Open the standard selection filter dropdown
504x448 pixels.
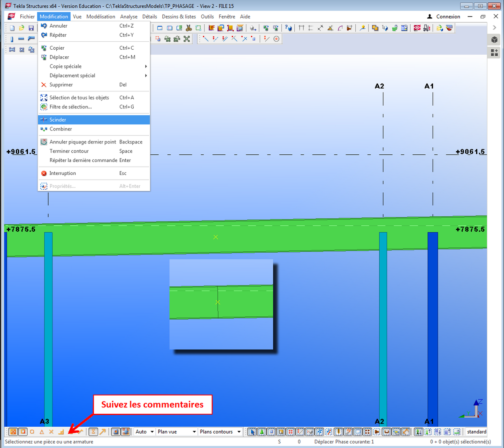pyautogui.click(x=476, y=432)
